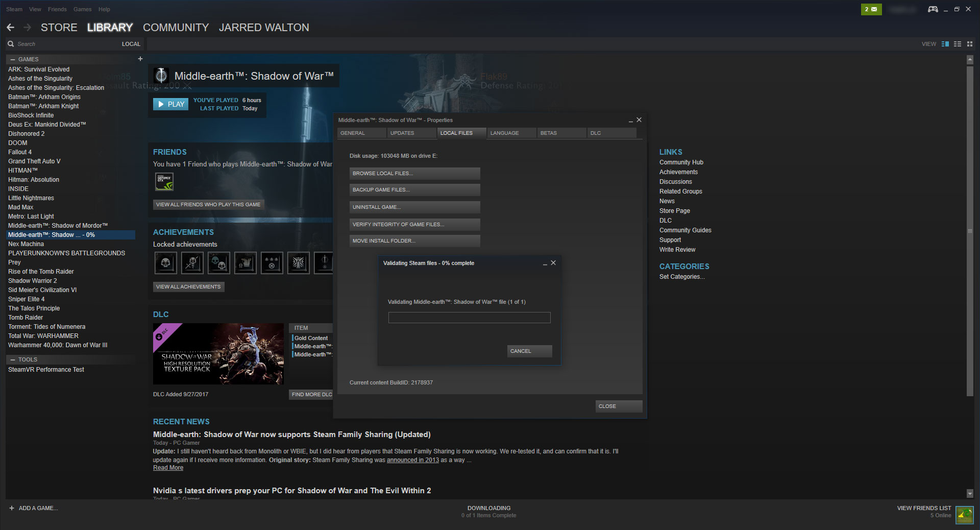
Task: Switch to the DLC properties tab
Action: pyautogui.click(x=611, y=133)
